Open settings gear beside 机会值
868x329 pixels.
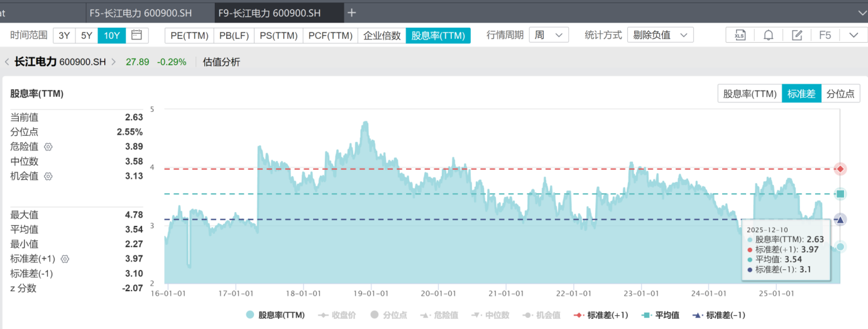tap(48, 176)
